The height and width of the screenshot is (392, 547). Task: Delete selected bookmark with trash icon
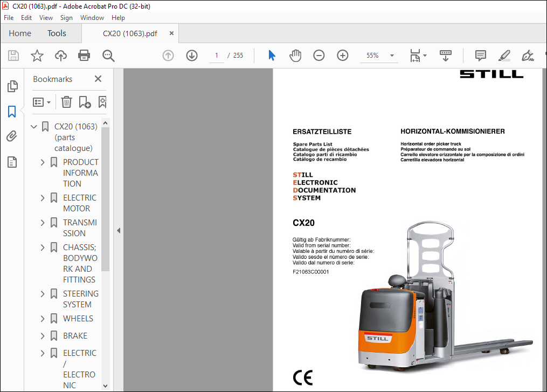(66, 102)
